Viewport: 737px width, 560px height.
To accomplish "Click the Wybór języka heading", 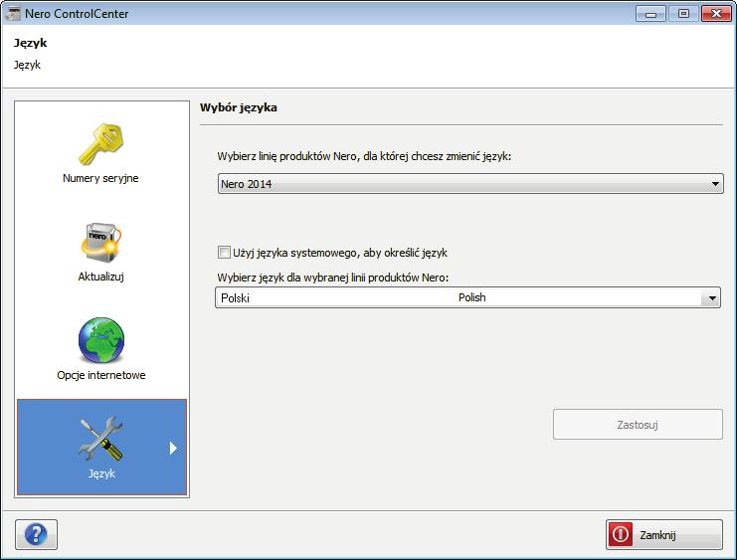I will (x=239, y=107).
